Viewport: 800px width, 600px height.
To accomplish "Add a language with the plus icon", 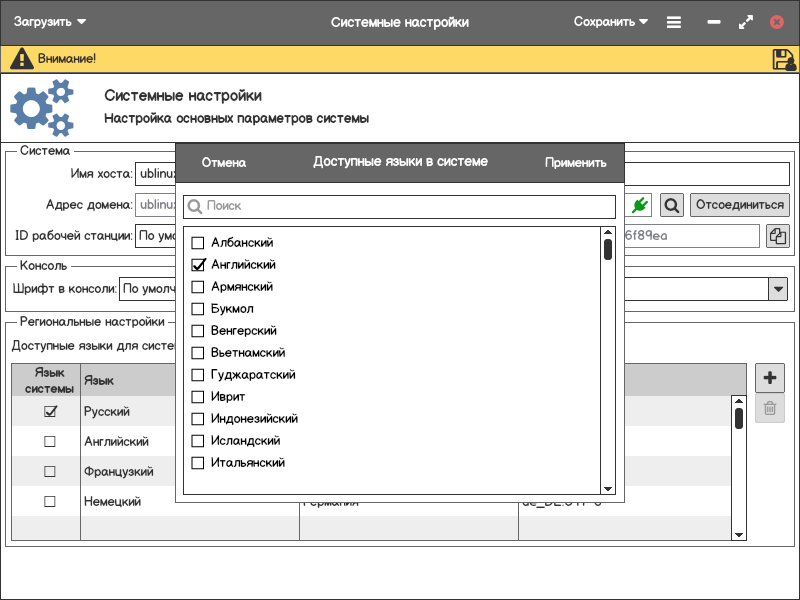I will [769, 378].
